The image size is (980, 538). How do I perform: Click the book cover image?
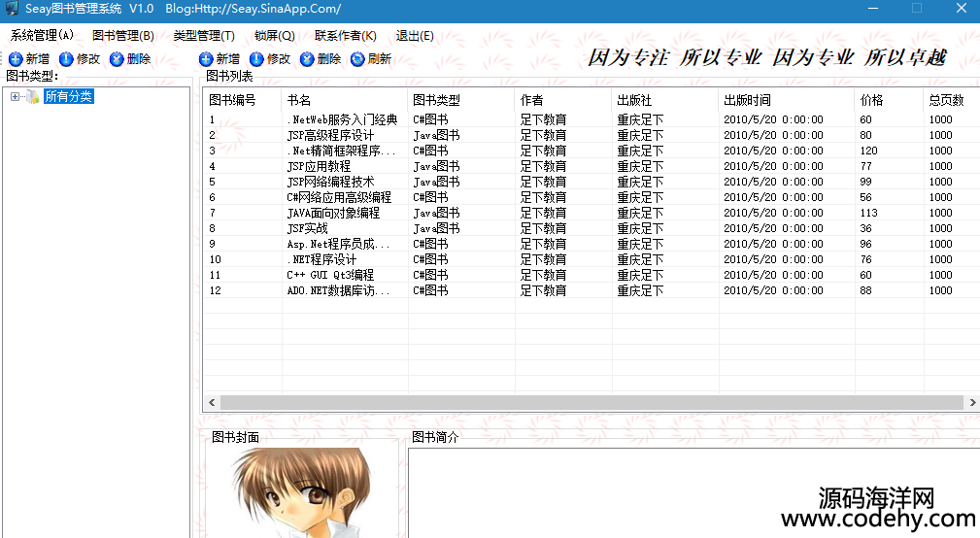pos(303,492)
